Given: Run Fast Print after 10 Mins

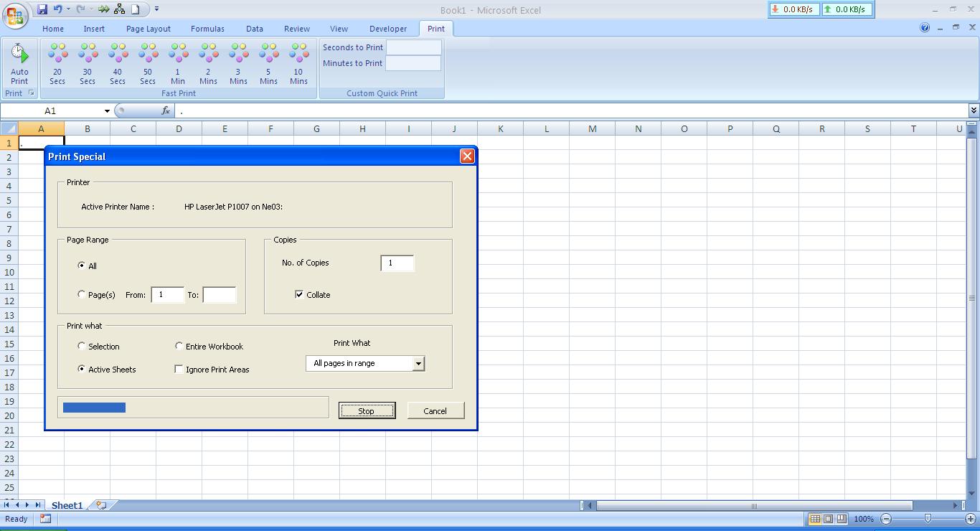Looking at the screenshot, I should tap(298, 65).
